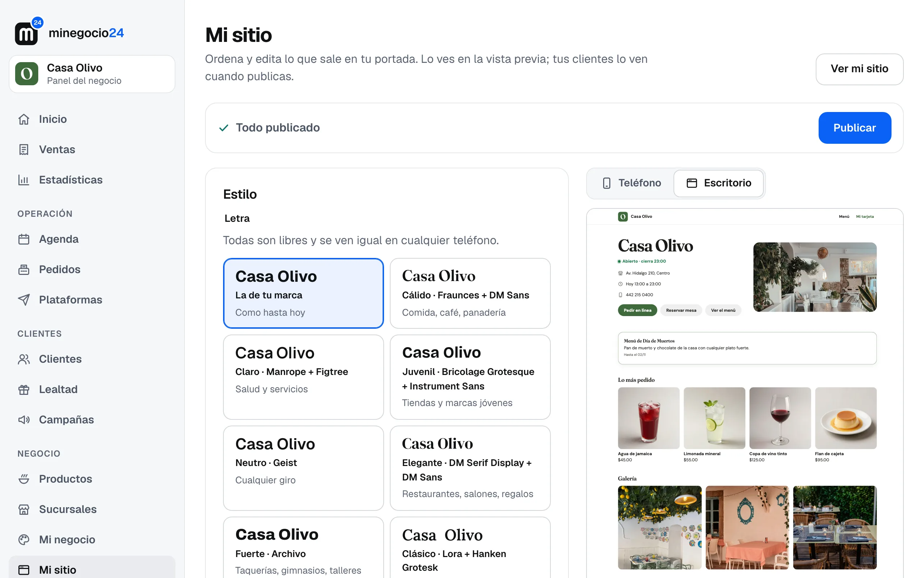Click the Lealtad gift icon
The image size is (924, 578).
[24, 389]
